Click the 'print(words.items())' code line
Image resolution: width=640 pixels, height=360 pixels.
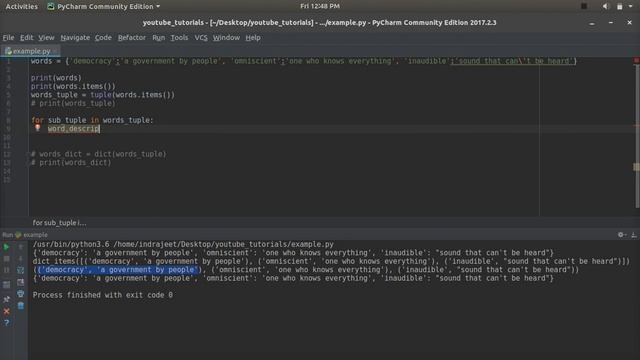[x=73, y=87]
